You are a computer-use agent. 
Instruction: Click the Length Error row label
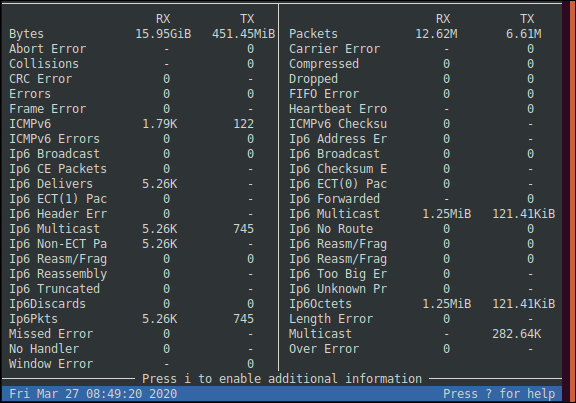point(331,319)
